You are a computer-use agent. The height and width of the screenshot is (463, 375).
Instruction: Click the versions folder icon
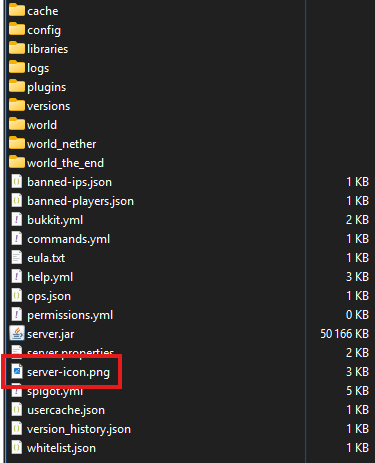click(x=17, y=105)
